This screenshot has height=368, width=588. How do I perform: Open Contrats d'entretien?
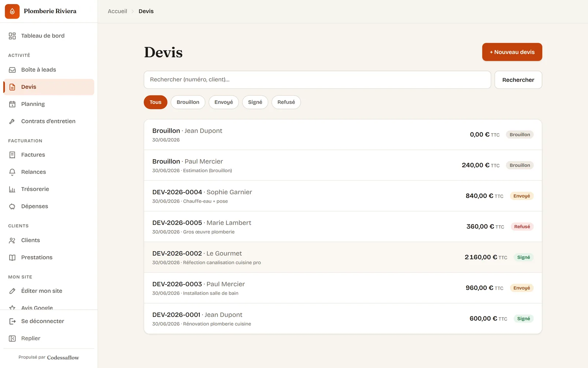point(49,121)
